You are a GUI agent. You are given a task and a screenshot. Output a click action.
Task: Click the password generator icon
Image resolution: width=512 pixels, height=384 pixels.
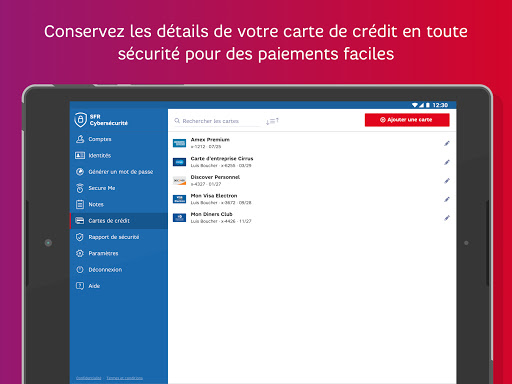[x=80, y=172]
